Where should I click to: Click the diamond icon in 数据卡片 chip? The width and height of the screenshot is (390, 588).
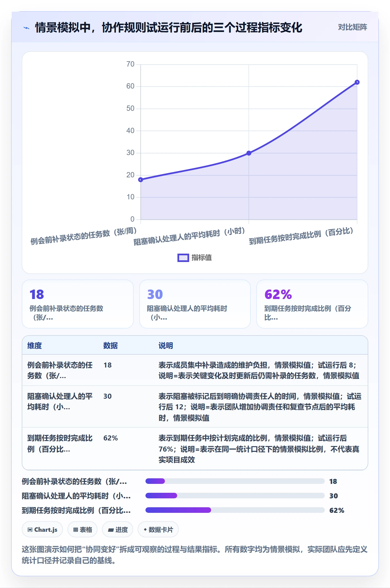coord(145,530)
